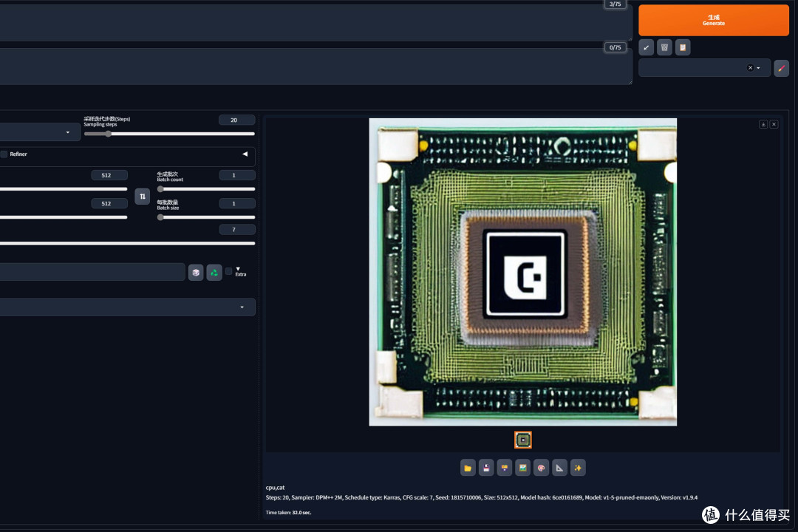The image size is (798, 532).
Task: Click the generated CPU chip image
Action: pos(522,272)
